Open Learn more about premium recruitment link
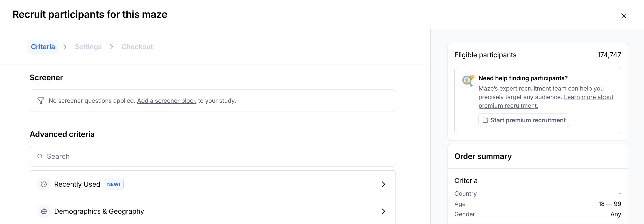This screenshot has height=224, width=644. pyautogui.click(x=588, y=97)
